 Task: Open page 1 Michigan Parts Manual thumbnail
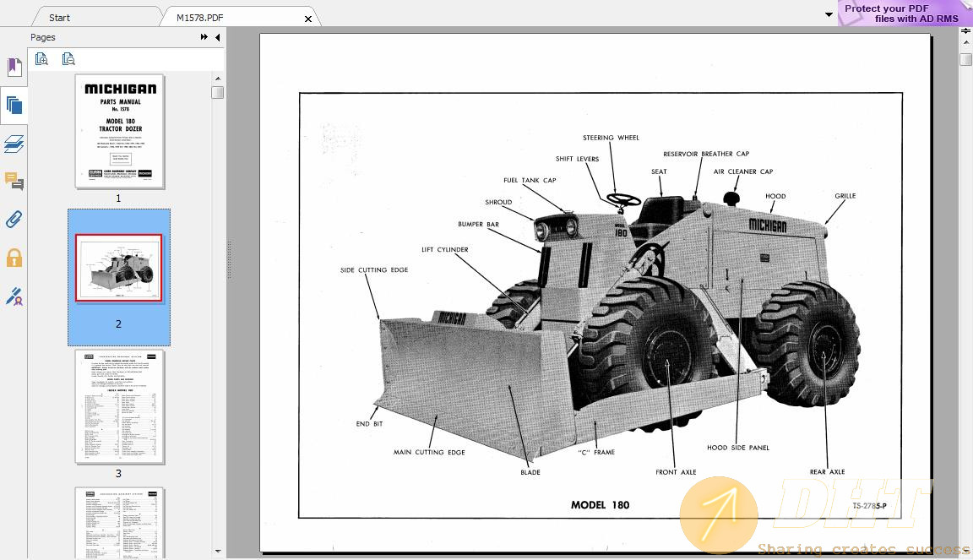coord(120,131)
